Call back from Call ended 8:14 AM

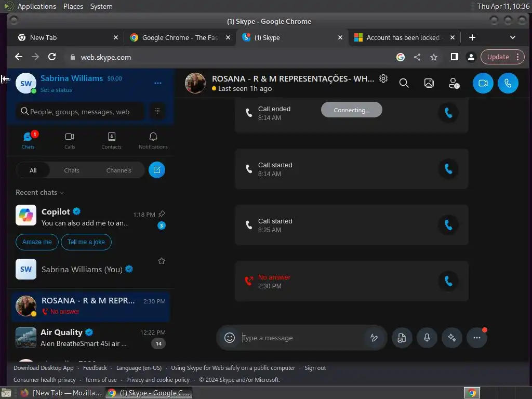pyautogui.click(x=448, y=113)
